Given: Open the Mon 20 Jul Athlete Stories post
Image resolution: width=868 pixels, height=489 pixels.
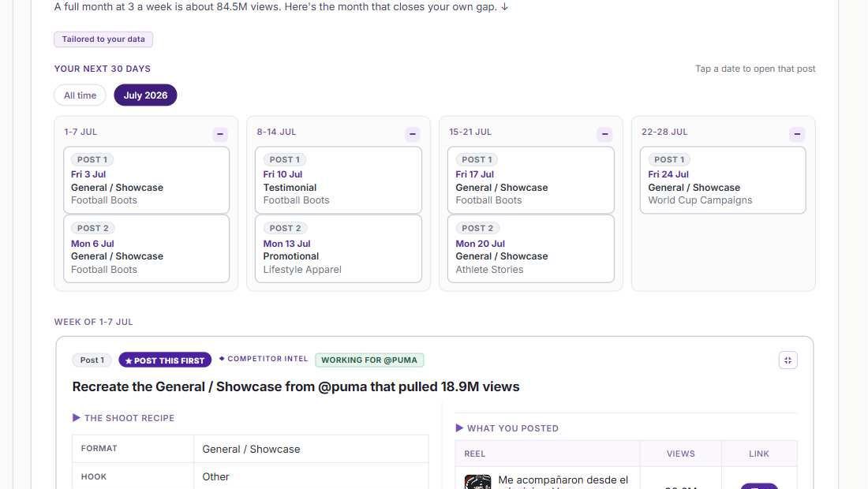Looking at the screenshot, I should coord(531,248).
